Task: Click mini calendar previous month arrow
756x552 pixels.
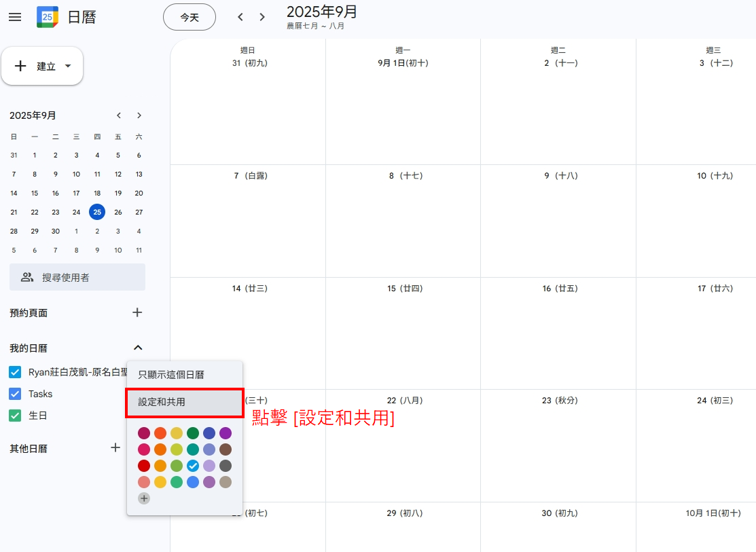Action: [119, 115]
